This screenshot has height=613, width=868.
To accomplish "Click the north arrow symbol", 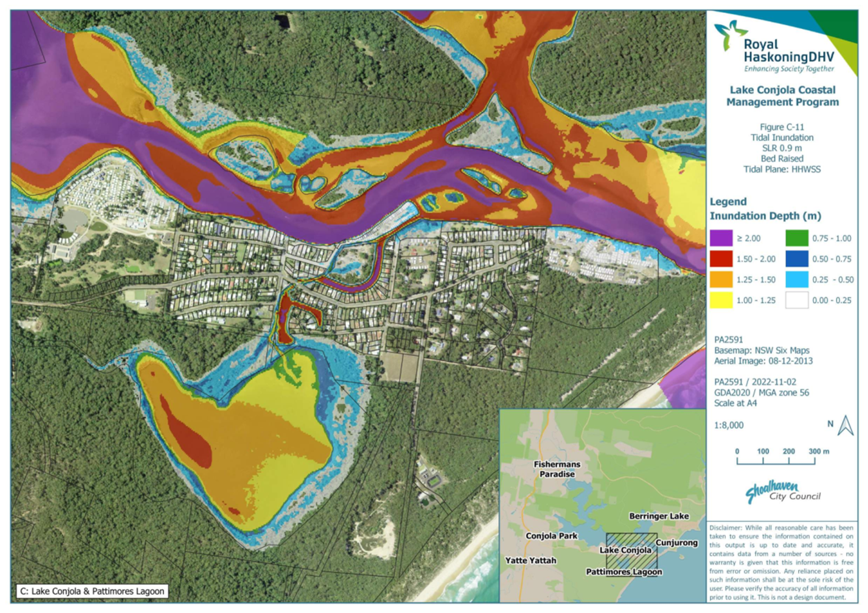I will (845, 426).
